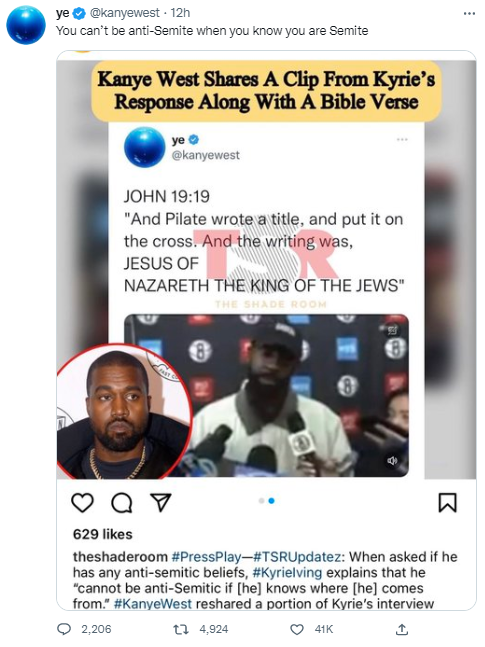Screen dimensions: 485x647
Task: Open the tweet's three-dot more menu
Action: coord(469,14)
